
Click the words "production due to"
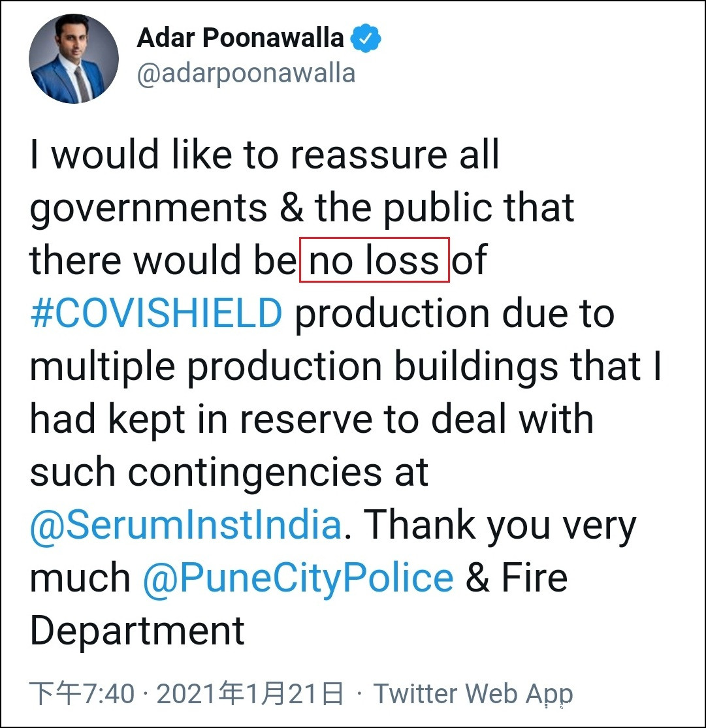click(455, 314)
